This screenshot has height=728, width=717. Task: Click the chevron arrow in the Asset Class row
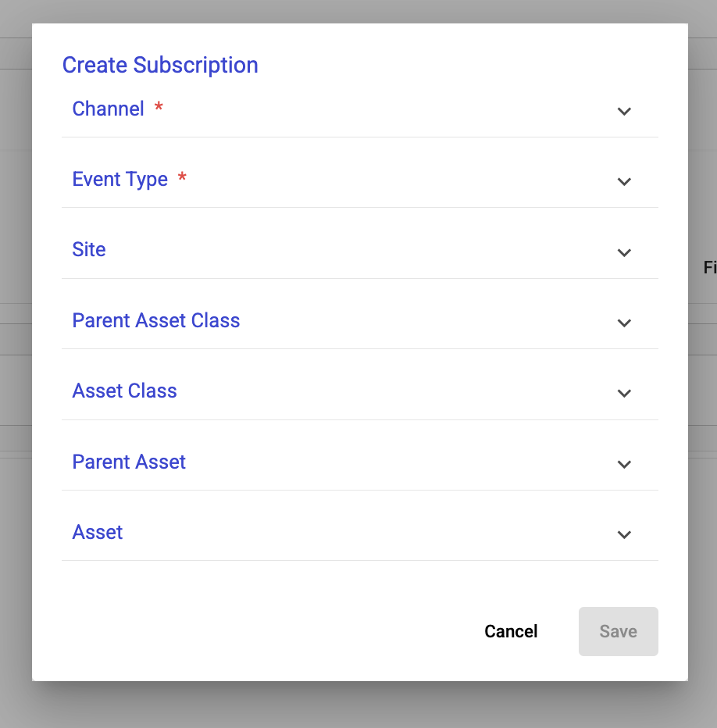(x=624, y=393)
